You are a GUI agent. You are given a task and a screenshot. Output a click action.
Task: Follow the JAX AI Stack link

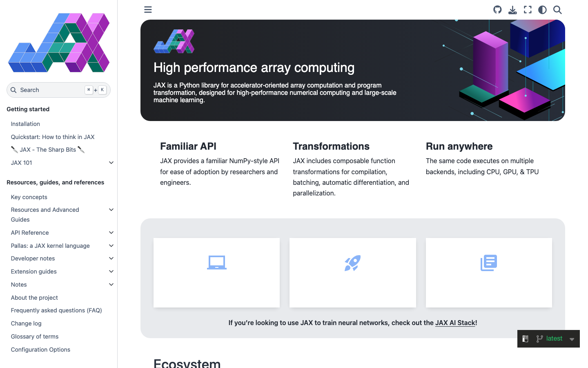(455, 323)
